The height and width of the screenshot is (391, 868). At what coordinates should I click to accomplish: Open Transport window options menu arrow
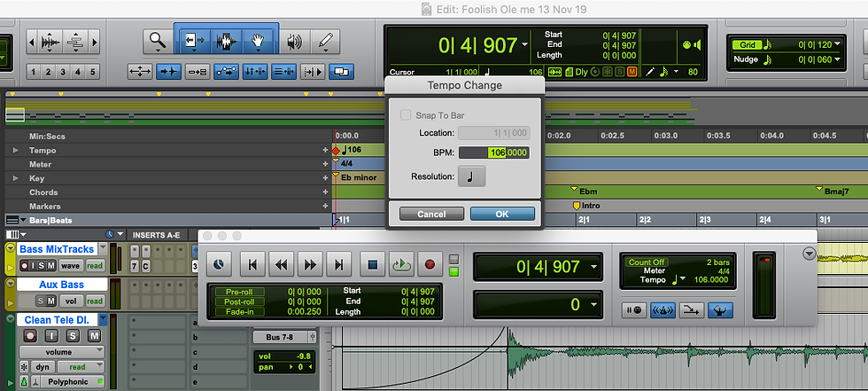[x=810, y=254]
